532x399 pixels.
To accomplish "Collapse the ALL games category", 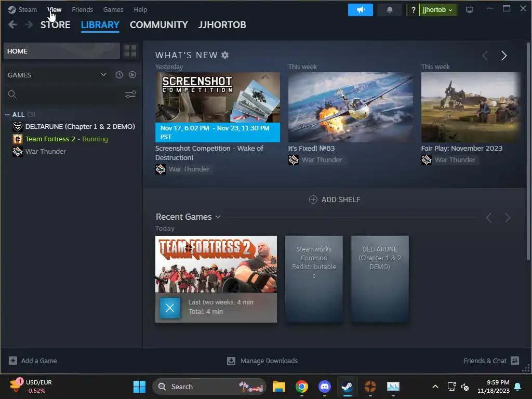I will click(x=7, y=115).
